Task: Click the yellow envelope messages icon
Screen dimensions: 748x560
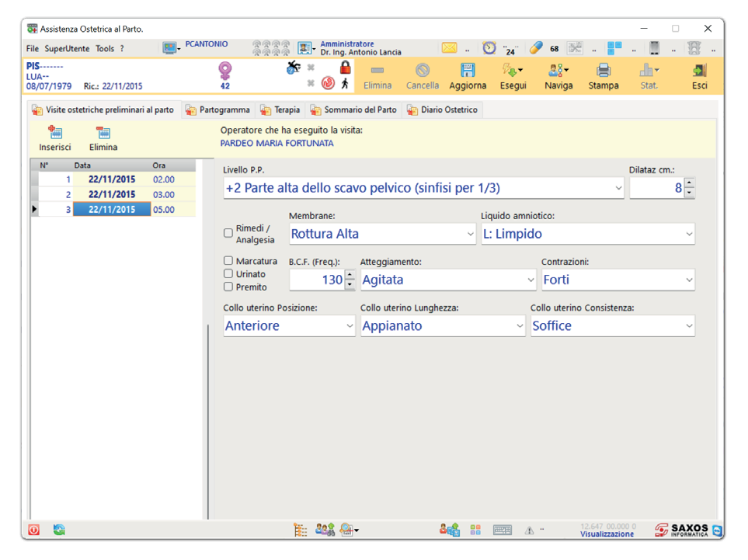Action: [449, 47]
